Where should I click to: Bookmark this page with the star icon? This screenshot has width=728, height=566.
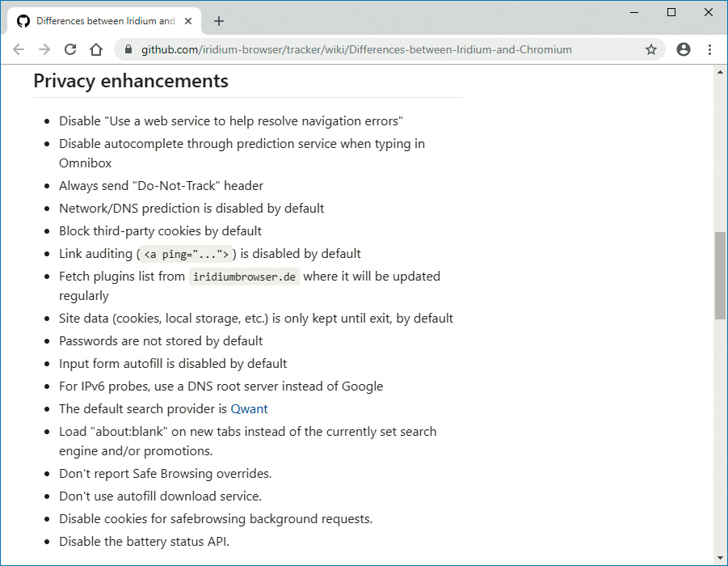(651, 49)
